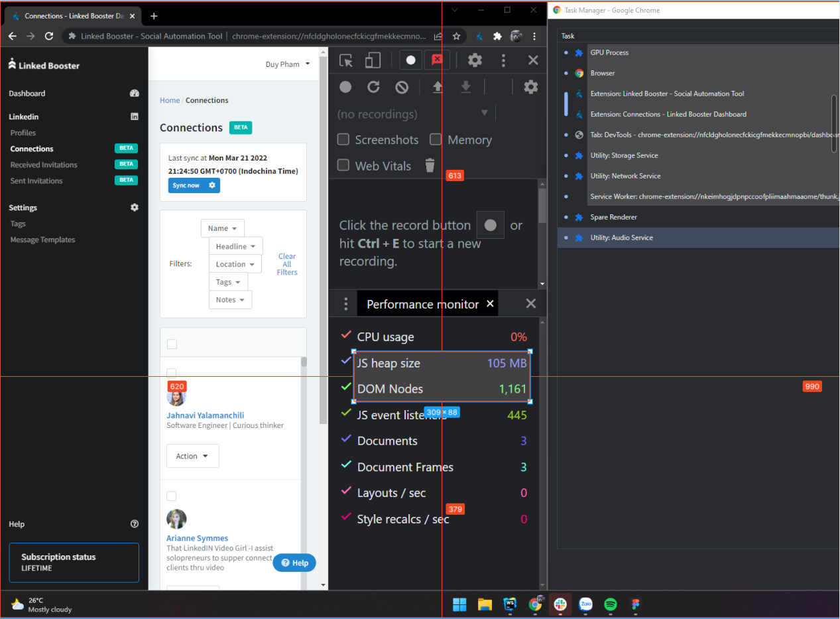Tick the checkbox above Jahnavi Yalamanchili

(x=172, y=373)
